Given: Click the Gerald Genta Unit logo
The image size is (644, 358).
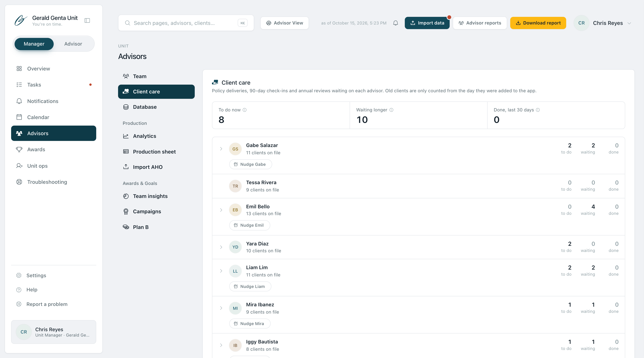Looking at the screenshot, I should [21, 20].
